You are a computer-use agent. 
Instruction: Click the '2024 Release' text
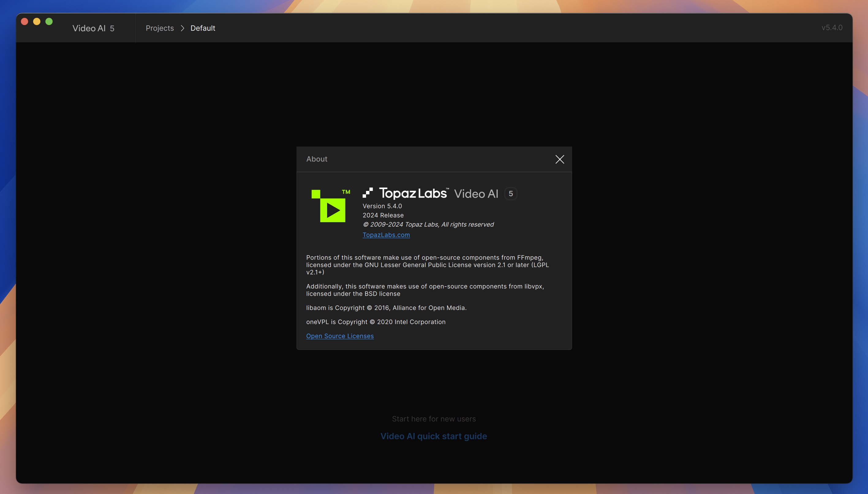(x=383, y=215)
